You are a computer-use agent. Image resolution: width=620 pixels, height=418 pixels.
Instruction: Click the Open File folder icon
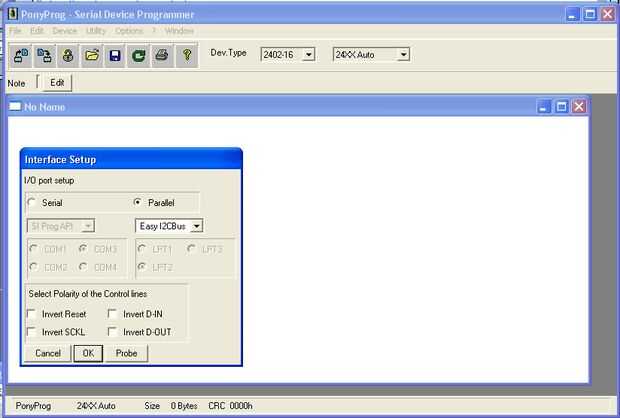pos(92,55)
